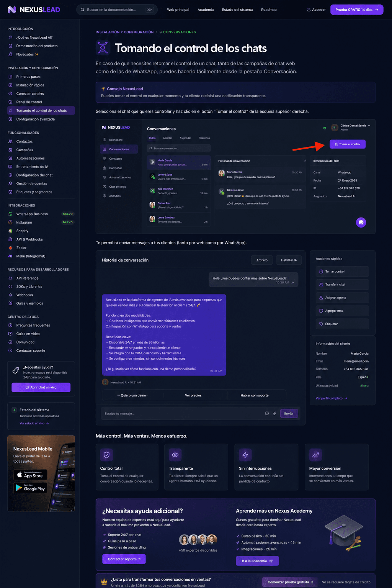Click the Acceder login link
This screenshot has height=588, width=392.
point(316,10)
